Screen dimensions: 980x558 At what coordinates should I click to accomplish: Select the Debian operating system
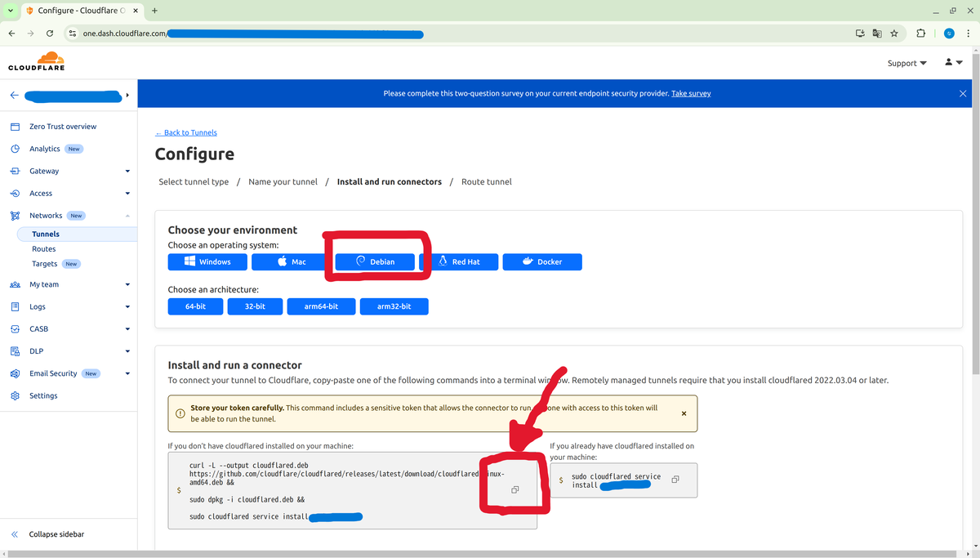(375, 261)
